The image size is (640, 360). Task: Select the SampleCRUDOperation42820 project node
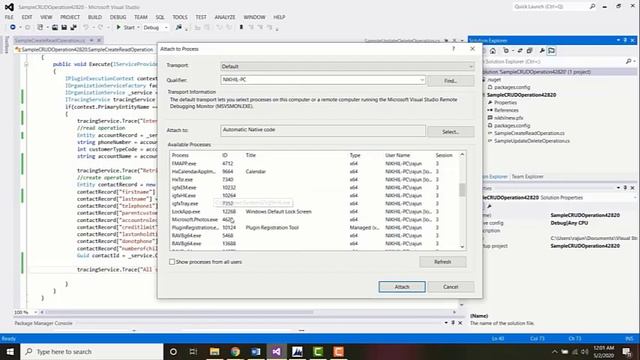(x=521, y=95)
